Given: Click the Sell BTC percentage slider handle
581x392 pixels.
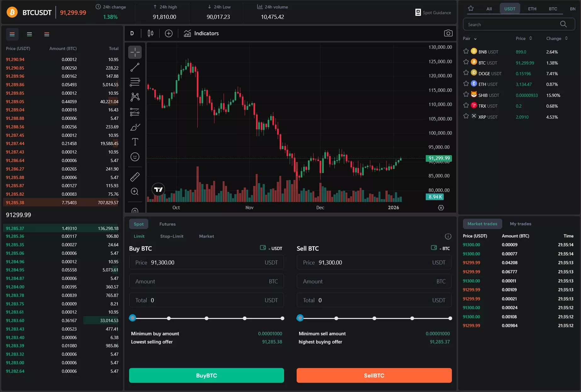Looking at the screenshot, I should click(x=300, y=318).
